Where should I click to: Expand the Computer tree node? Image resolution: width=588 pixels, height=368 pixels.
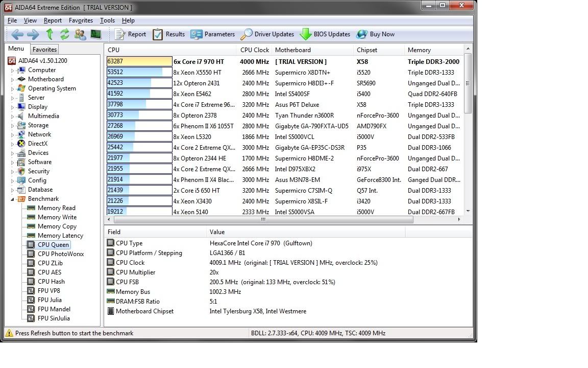pos(12,70)
